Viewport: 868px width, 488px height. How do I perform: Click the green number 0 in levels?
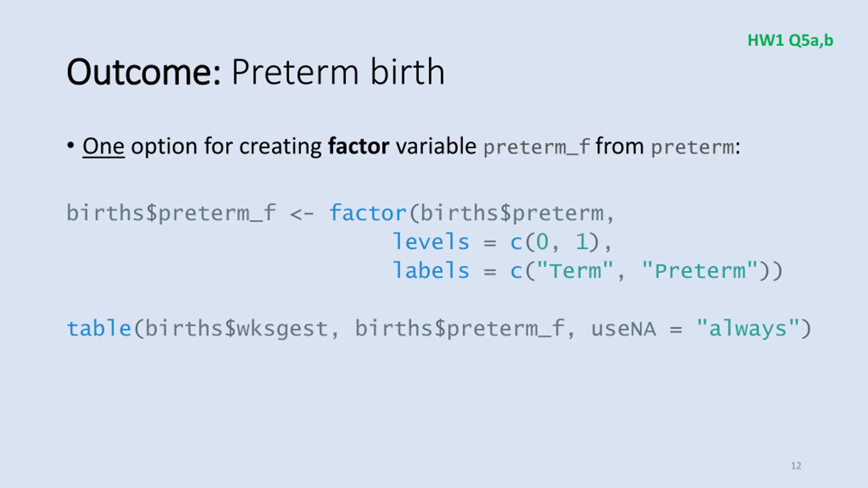(542, 242)
